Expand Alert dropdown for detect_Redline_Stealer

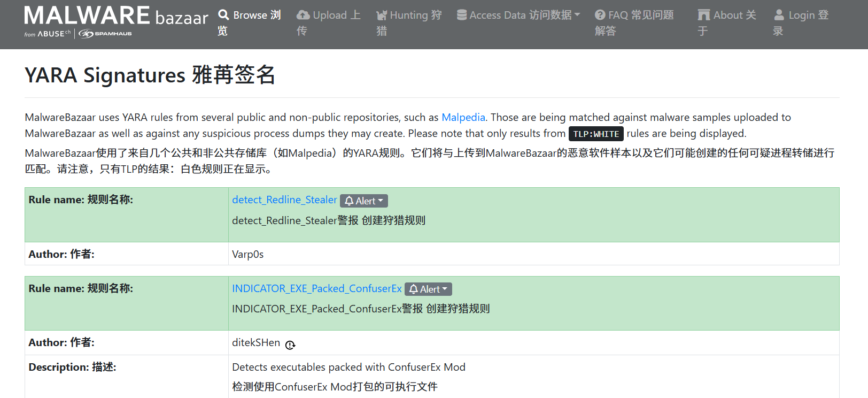point(364,201)
